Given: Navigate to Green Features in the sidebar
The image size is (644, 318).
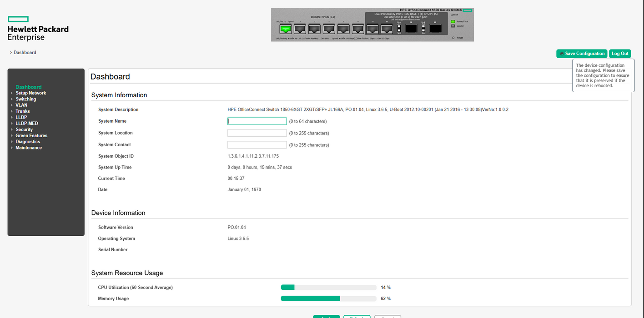Looking at the screenshot, I should click(x=31, y=135).
